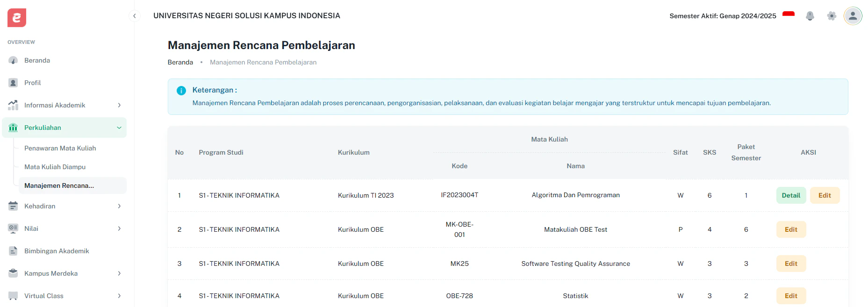Open Mata Kuliah Diampu menu item
This screenshot has height=307, width=868.
click(x=72, y=167)
